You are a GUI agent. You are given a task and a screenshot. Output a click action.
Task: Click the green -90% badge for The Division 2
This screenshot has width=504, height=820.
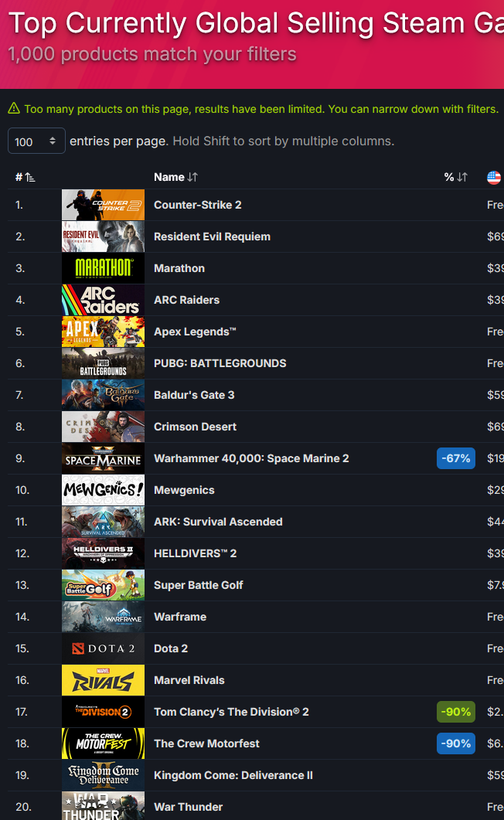pyautogui.click(x=456, y=712)
